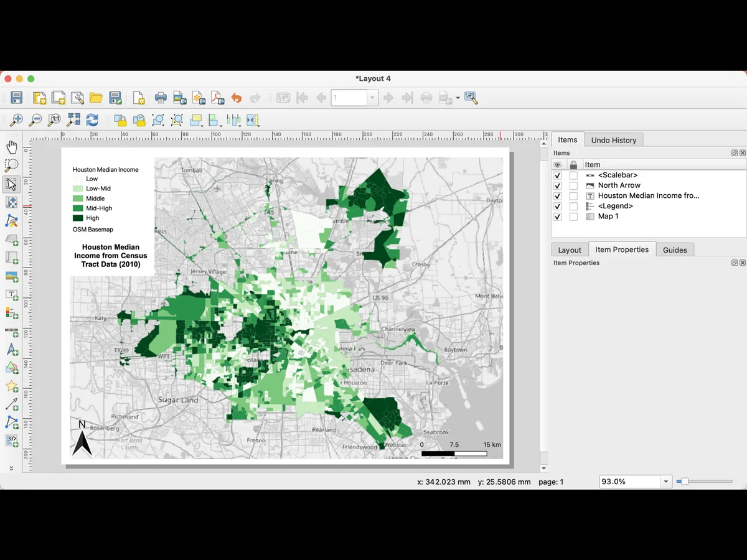Screen dimensions: 747x560
Task: Lock the North Arrow item checkbox
Action: pos(573,185)
